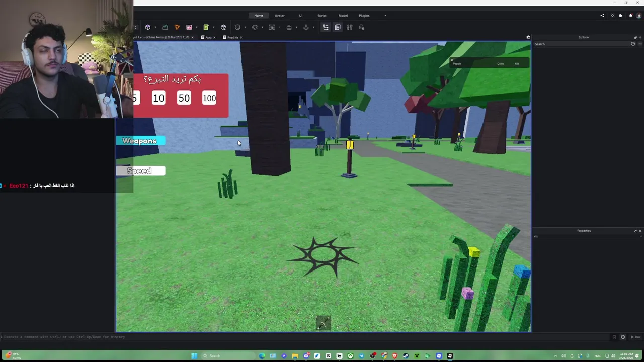Image resolution: width=644 pixels, height=362 pixels.
Task: Switch to the Avatar ribbon tab
Action: 280,16
